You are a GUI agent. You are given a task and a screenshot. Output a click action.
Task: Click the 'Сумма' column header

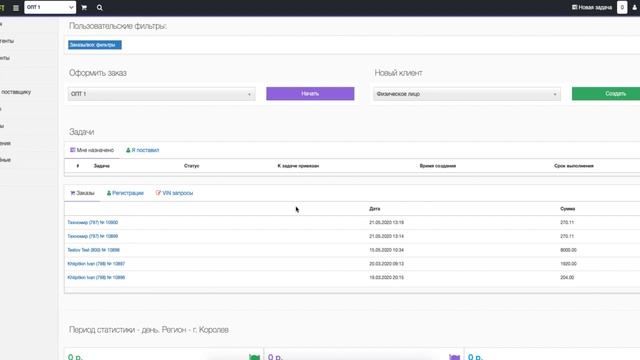pos(567,209)
